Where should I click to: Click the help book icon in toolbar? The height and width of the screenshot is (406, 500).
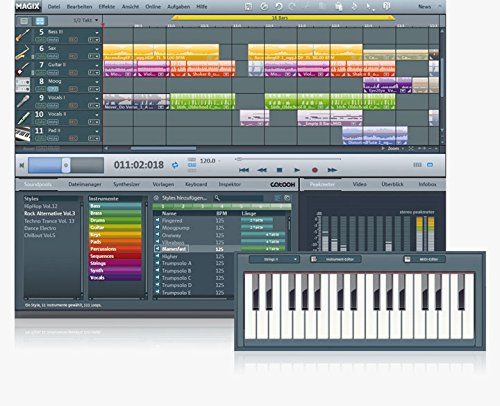[387, 6]
